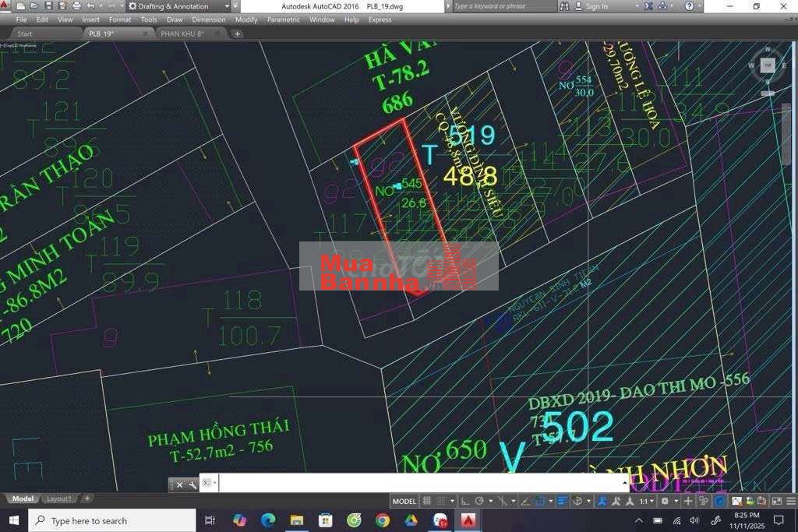Toggle lineweight display in the status bar

pos(562,501)
